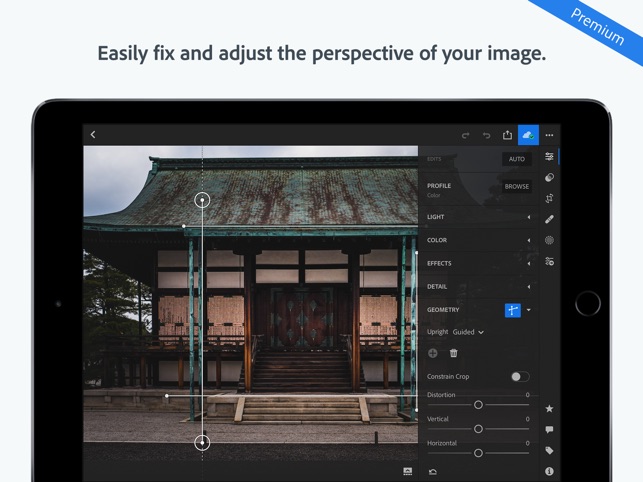
Task: Expand the Light panel section
Action: click(476, 217)
